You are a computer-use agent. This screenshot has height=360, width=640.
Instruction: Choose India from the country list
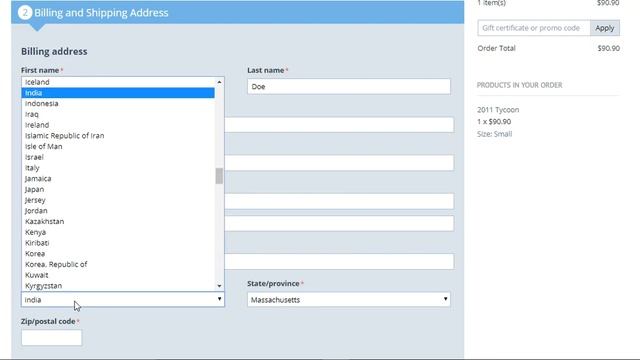[118, 93]
